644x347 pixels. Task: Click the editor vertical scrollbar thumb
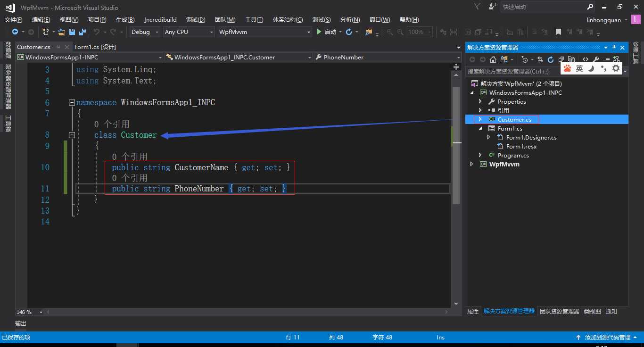pyautogui.click(x=456, y=145)
